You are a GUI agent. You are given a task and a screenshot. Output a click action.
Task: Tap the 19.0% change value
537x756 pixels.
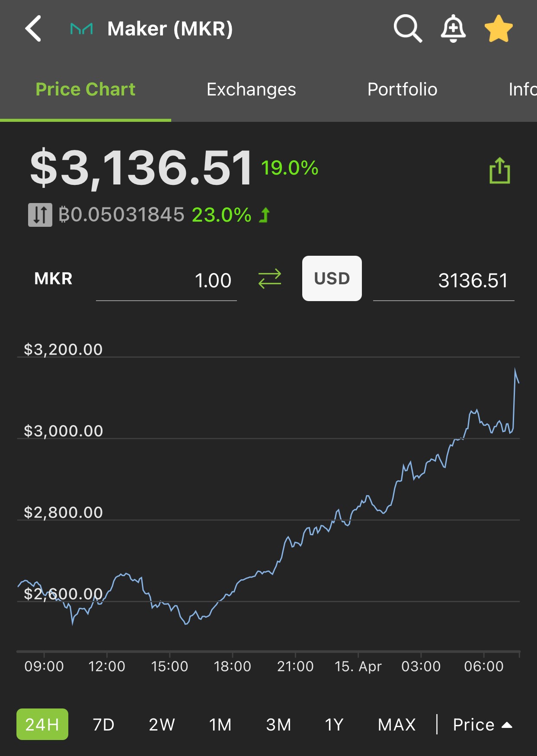tap(290, 168)
